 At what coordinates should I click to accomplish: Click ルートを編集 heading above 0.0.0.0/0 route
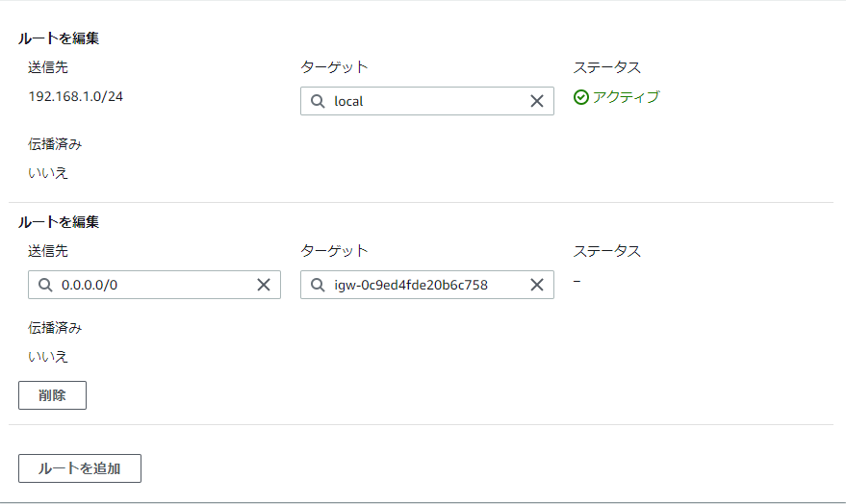59,221
